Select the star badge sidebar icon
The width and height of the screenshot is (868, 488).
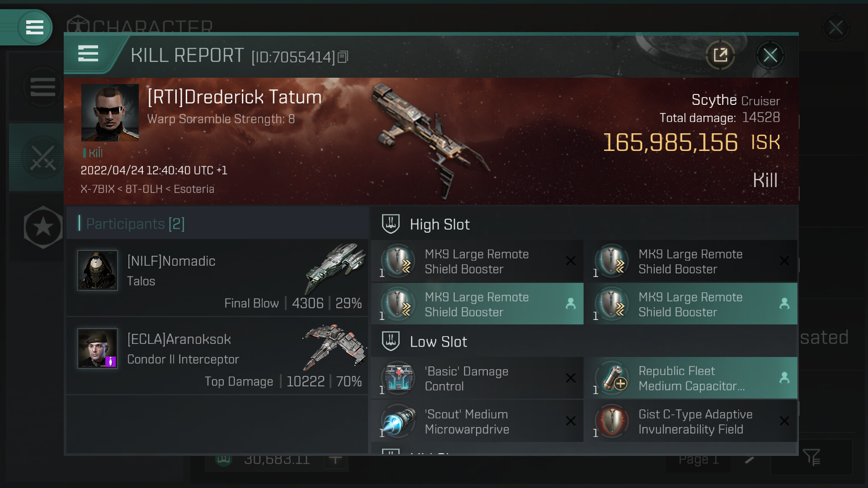[x=43, y=227]
